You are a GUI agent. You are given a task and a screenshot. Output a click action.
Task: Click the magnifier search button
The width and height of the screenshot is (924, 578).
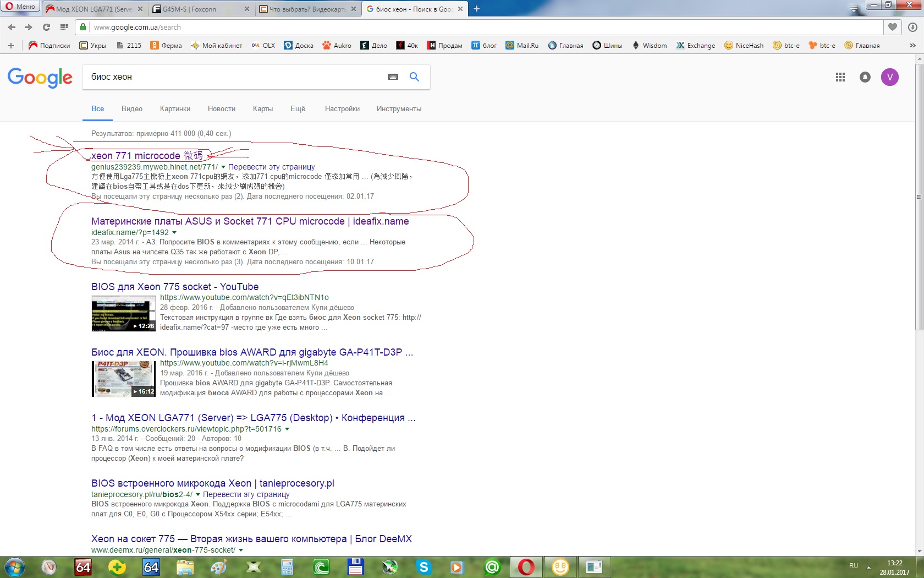pos(414,77)
